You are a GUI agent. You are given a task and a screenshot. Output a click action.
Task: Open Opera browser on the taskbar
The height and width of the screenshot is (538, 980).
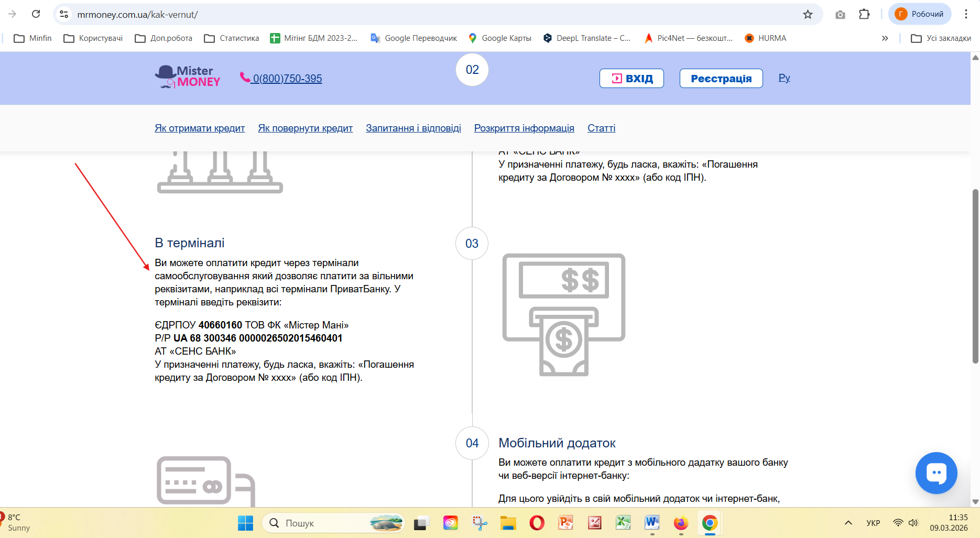(537, 523)
